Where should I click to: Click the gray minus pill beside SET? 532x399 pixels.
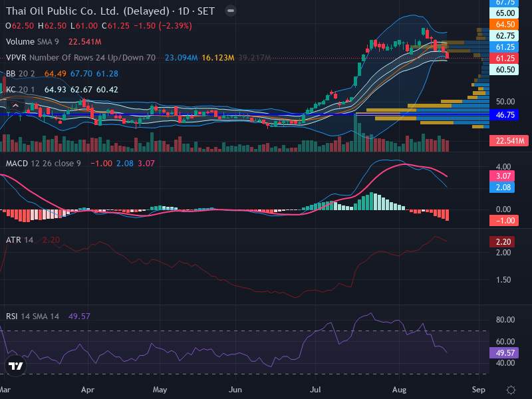[x=231, y=11]
